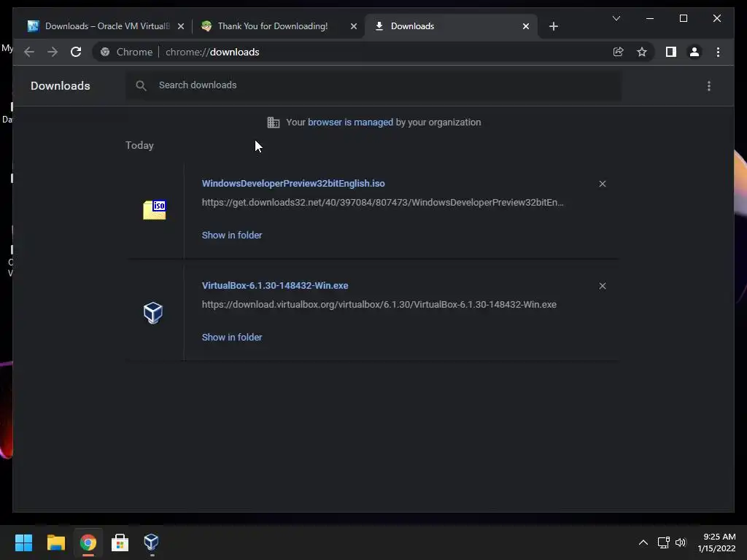This screenshot has width=747, height=560.
Task: Go back using the browser back arrow
Action: (x=29, y=52)
